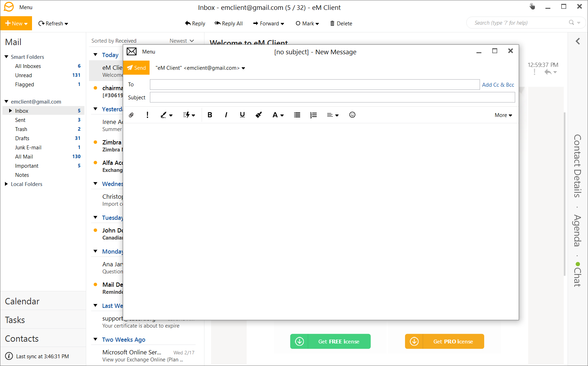Image resolution: width=588 pixels, height=366 pixels.
Task: Click the envelope icon in New Message window
Action: [132, 52]
